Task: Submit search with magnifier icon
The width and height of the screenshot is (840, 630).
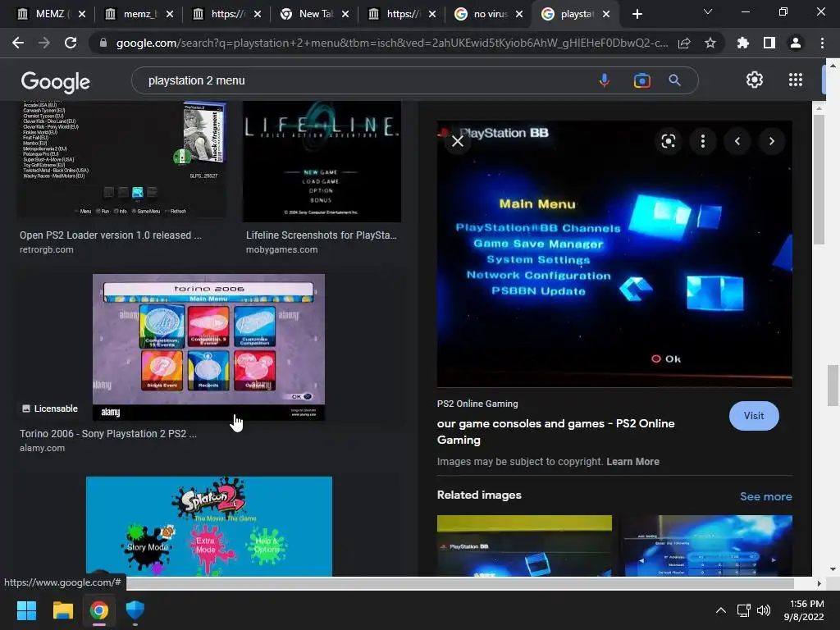Action: [675, 80]
